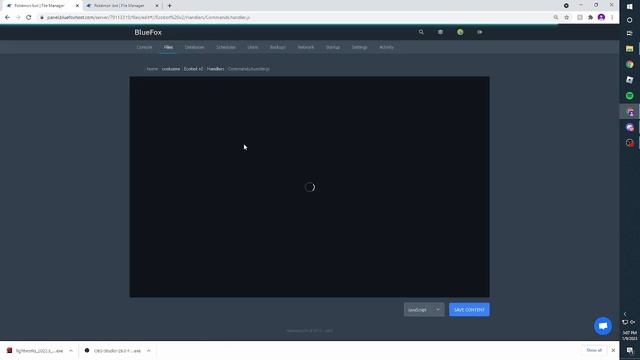This screenshot has height=360, width=640.
Task: Click inside the code editor area
Action: [x=309, y=187]
